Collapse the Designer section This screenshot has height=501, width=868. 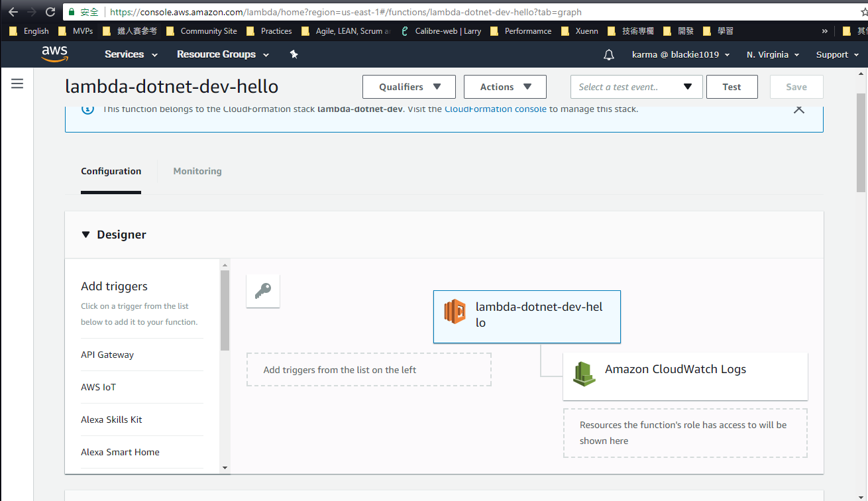(85, 235)
